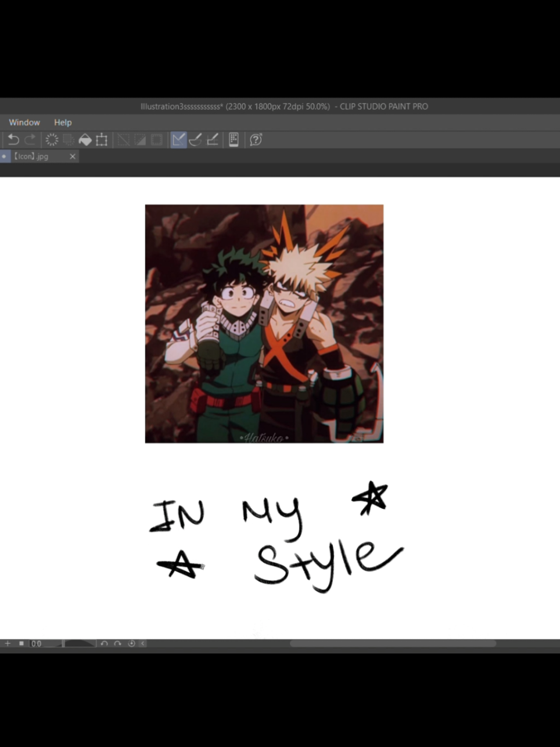560x747 pixels.
Task: Click the reference anime image on the canvas
Action: 264,324
